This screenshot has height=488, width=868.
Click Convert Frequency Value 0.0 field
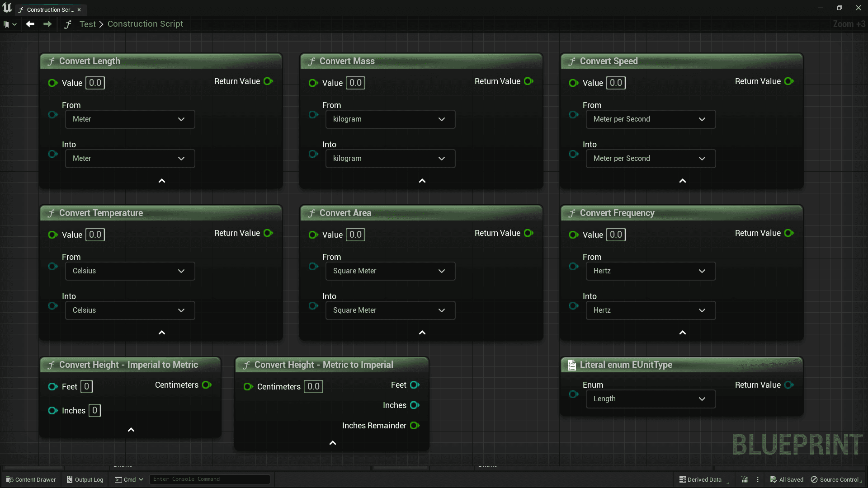(616, 235)
